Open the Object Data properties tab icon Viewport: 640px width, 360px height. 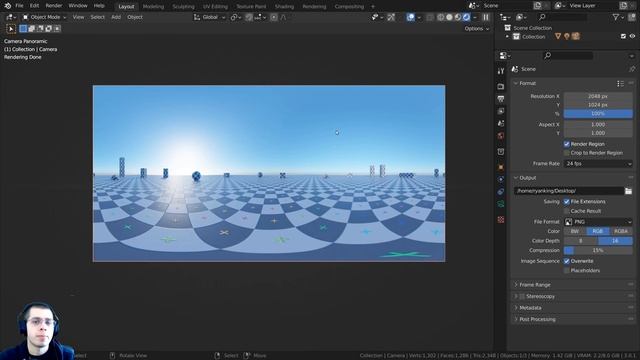(501, 204)
